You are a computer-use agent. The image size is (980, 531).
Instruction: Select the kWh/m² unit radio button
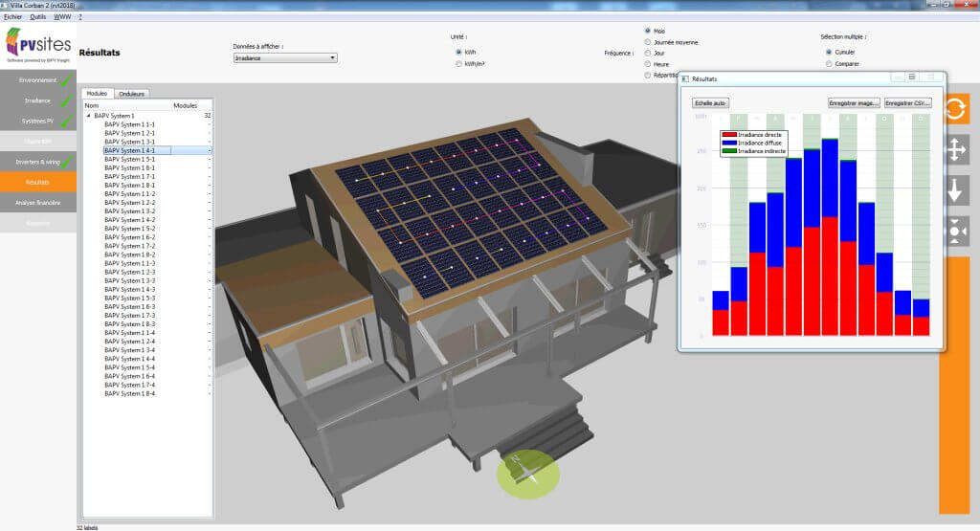click(459, 64)
